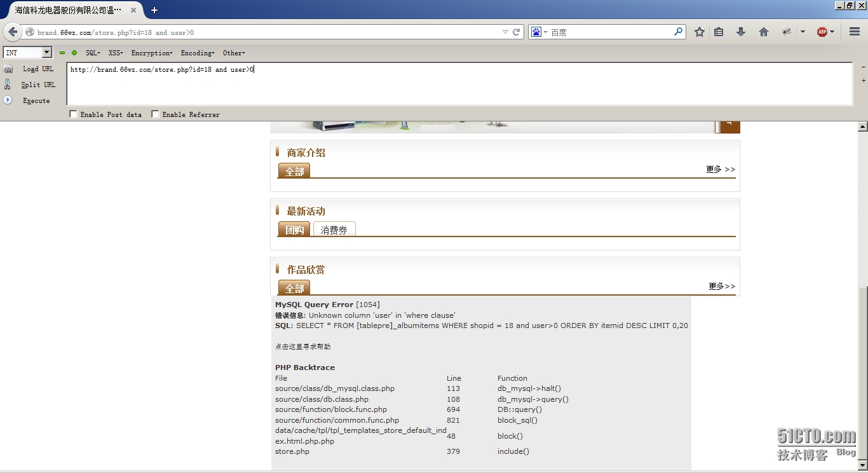Click the browser address bar
Image resolution: width=868 pixels, height=473 pixels.
267,32
